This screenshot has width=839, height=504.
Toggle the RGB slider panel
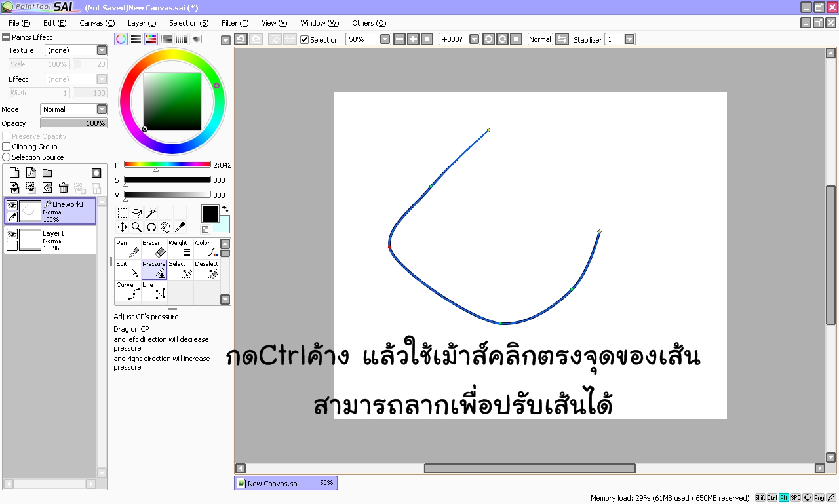pyautogui.click(x=136, y=39)
